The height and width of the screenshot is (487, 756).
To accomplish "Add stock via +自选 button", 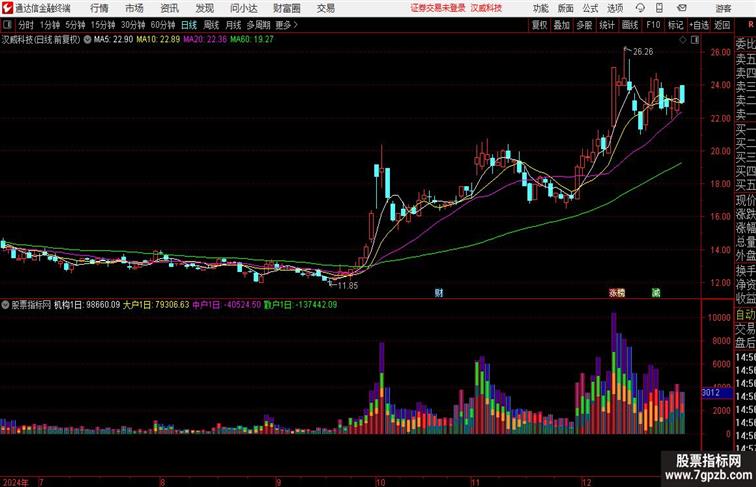I will [699, 25].
